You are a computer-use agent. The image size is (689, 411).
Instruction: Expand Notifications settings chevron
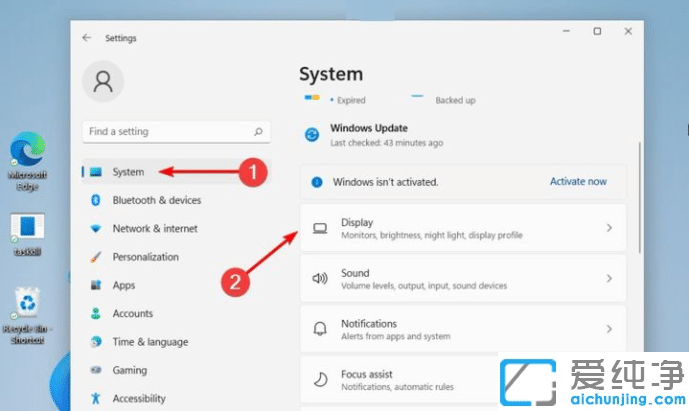point(609,329)
